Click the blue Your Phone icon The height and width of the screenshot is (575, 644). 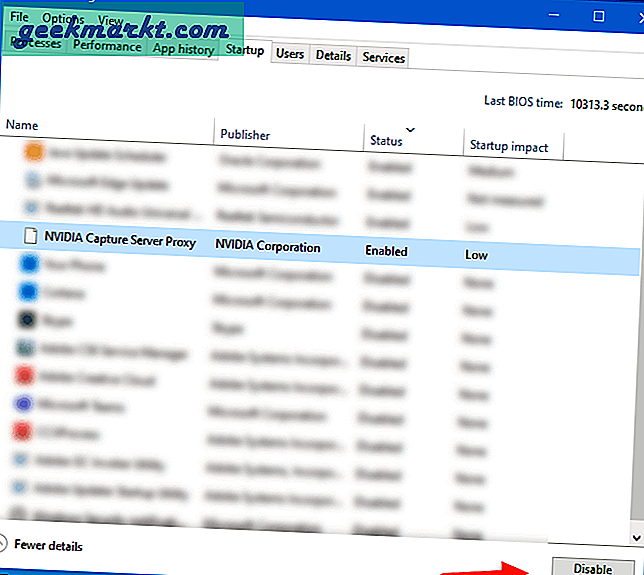click(x=29, y=264)
